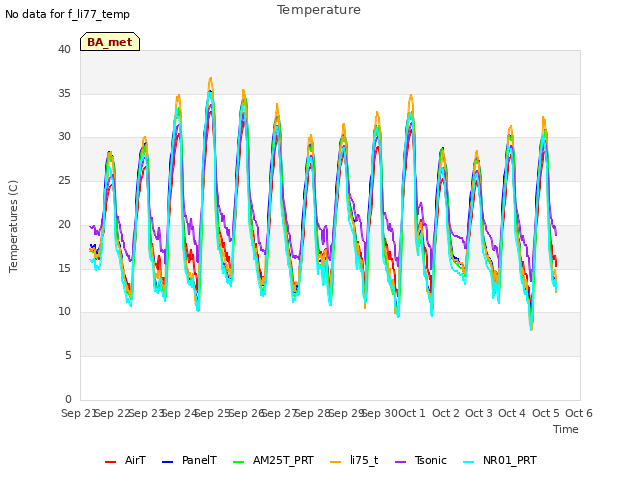Toggle li75_t series in legend

[354, 460]
